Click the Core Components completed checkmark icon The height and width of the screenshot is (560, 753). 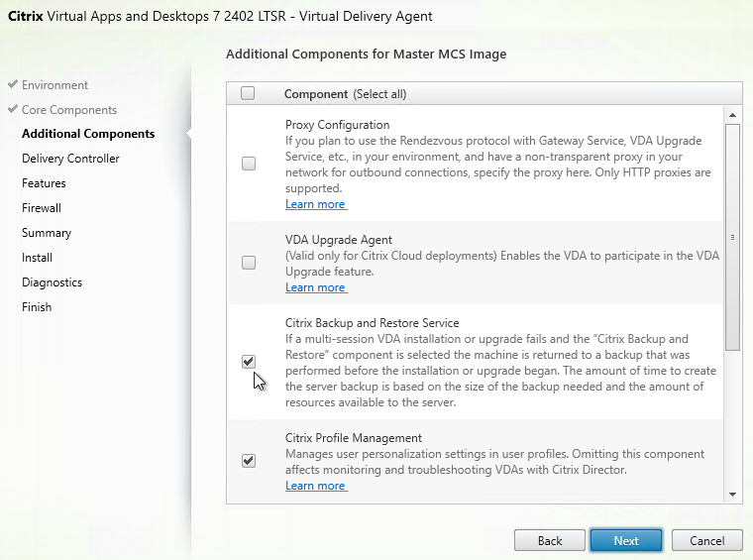13,109
